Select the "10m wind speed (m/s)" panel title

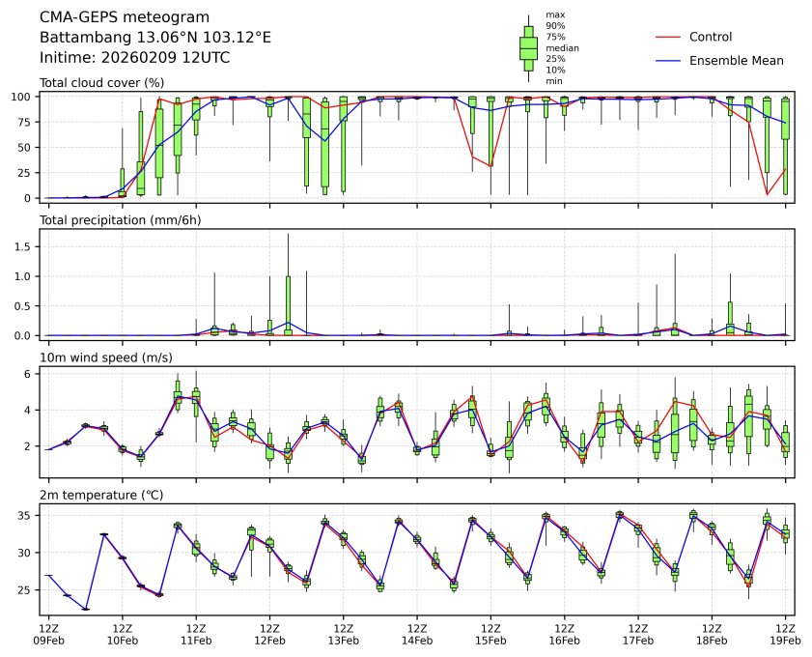point(99,358)
